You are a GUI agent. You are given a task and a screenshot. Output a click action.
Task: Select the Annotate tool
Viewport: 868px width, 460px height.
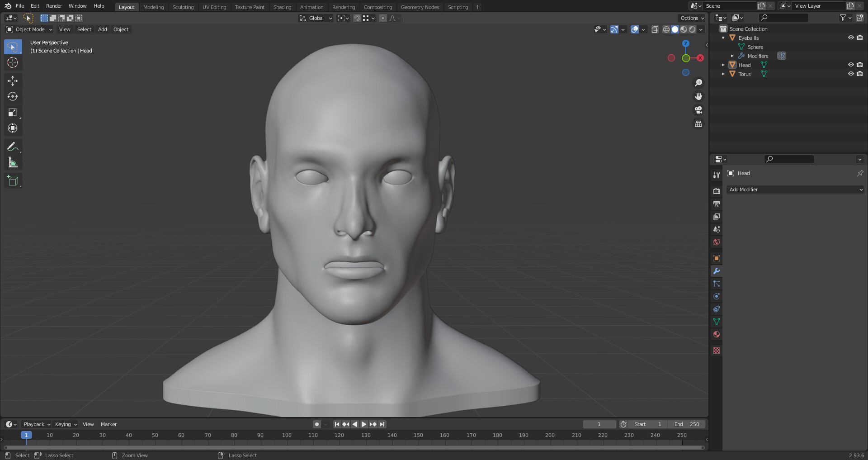tap(13, 146)
